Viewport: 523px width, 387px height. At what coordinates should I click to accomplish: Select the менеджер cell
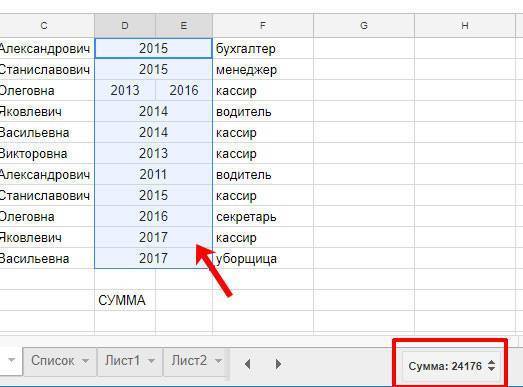263,70
